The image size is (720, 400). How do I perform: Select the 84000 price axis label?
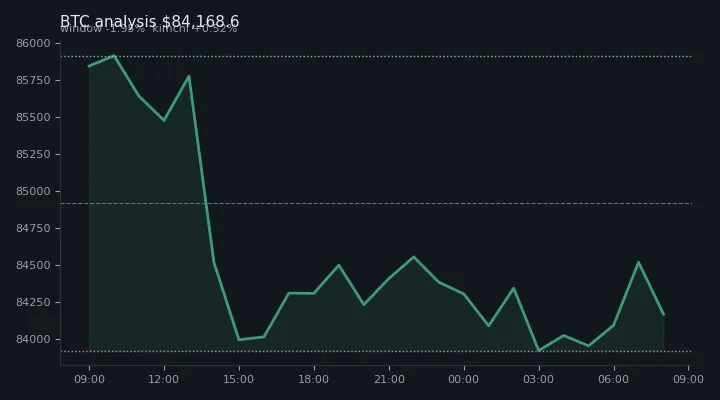pyautogui.click(x=33, y=339)
